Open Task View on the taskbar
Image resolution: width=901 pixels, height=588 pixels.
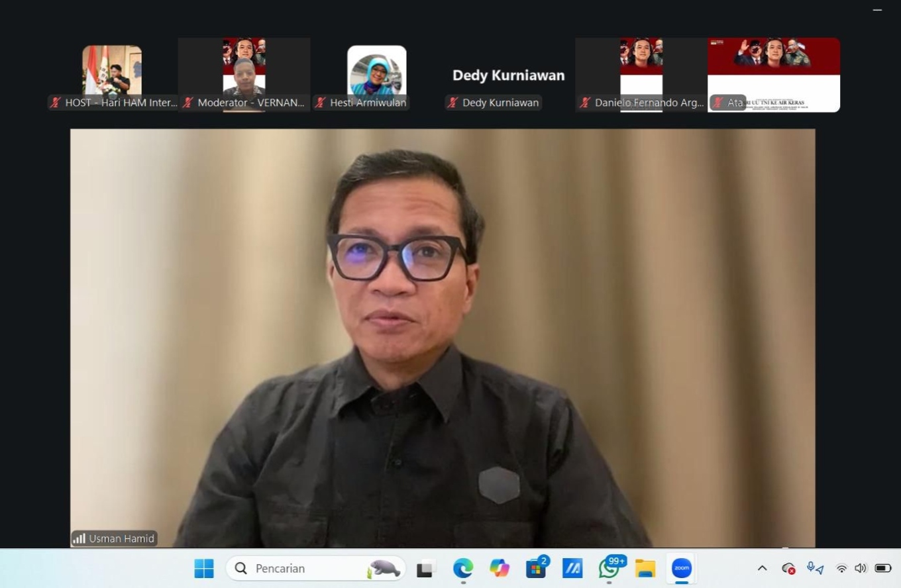[x=426, y=568]
